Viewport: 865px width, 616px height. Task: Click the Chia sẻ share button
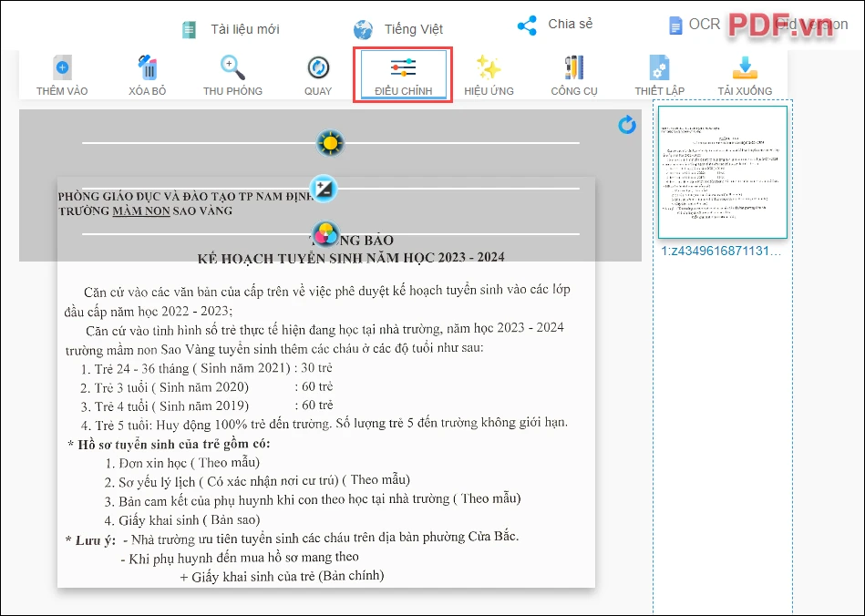pos(555,25)
